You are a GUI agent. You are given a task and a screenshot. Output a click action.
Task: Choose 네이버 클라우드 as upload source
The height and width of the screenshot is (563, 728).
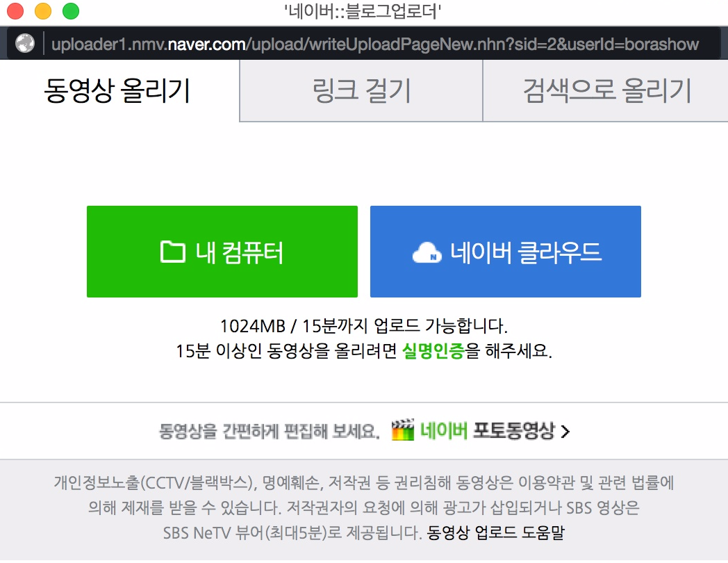click(x=505, y=251)
